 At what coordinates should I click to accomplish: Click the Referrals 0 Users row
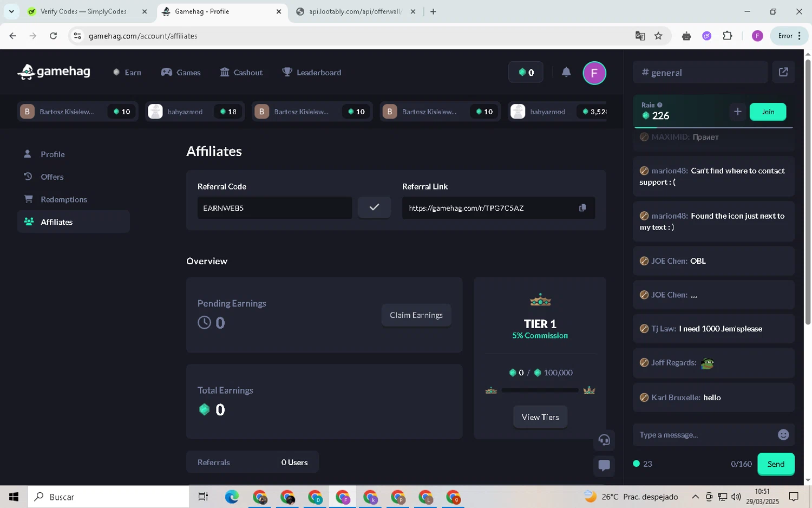tap(252, 463)
